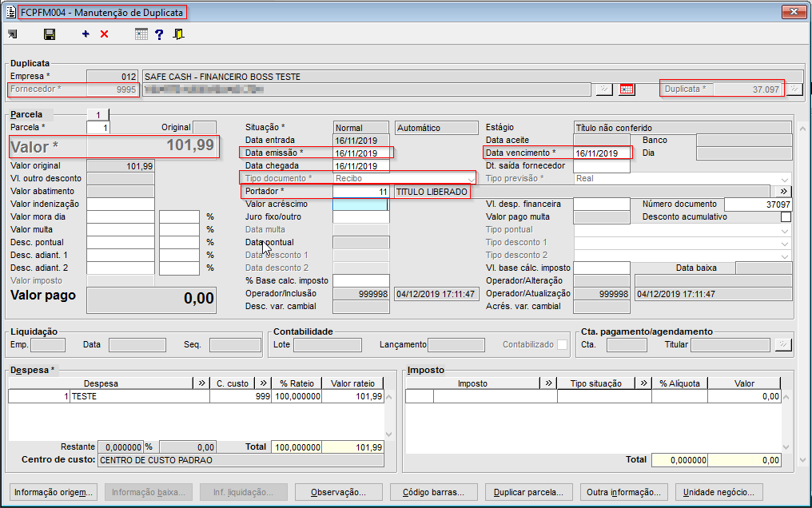This screenshot has height=508, width=812.
Task: Click the 999 cost center cell
Action: point(241,397)
